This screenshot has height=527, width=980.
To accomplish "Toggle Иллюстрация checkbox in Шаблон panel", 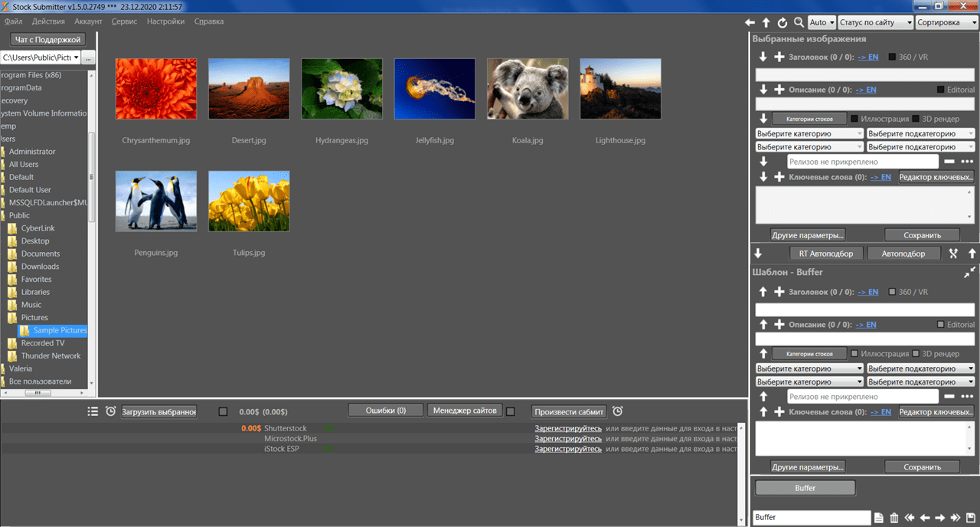I will [x=854, y=354].
